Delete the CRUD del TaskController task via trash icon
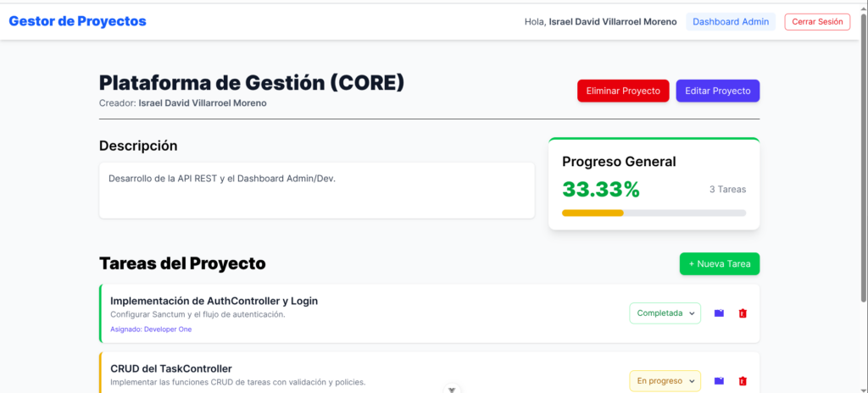The width and height of the screenshot is (868, 393). pyautogui.click(x=743, y=381)
